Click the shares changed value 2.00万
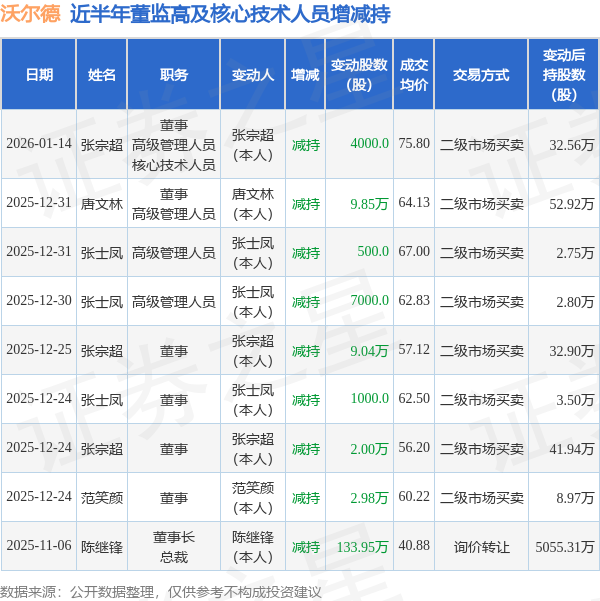600x601 pixels. point(369,449)
